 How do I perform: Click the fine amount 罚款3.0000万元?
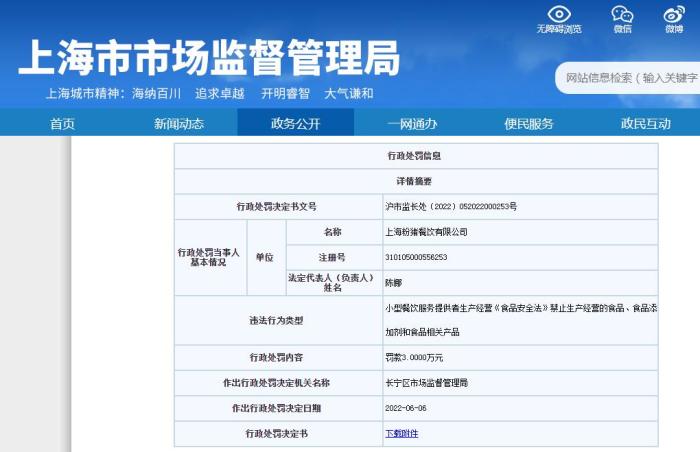tap(414, 356)
